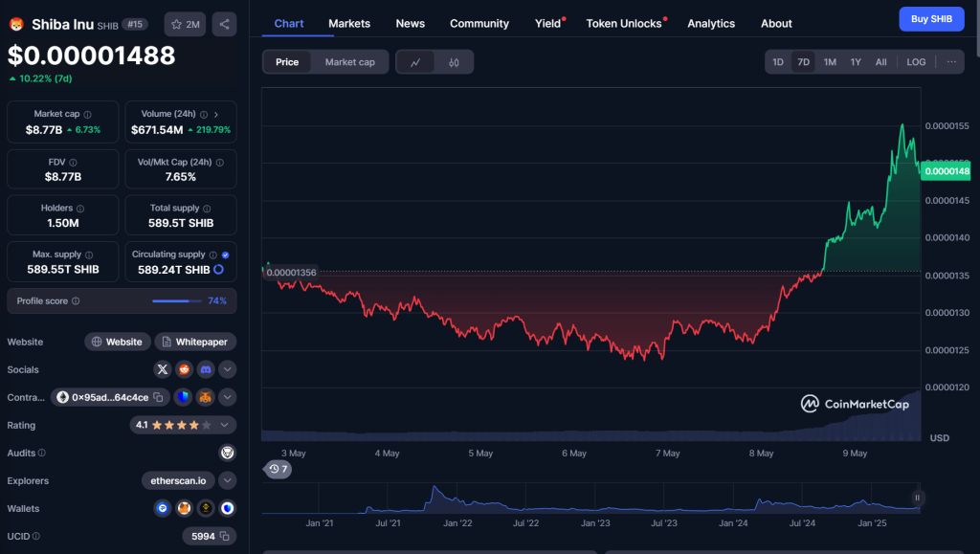Click the blue shield icon in Contract row
The image size is (980, 554).
click(x=183, y=397)
